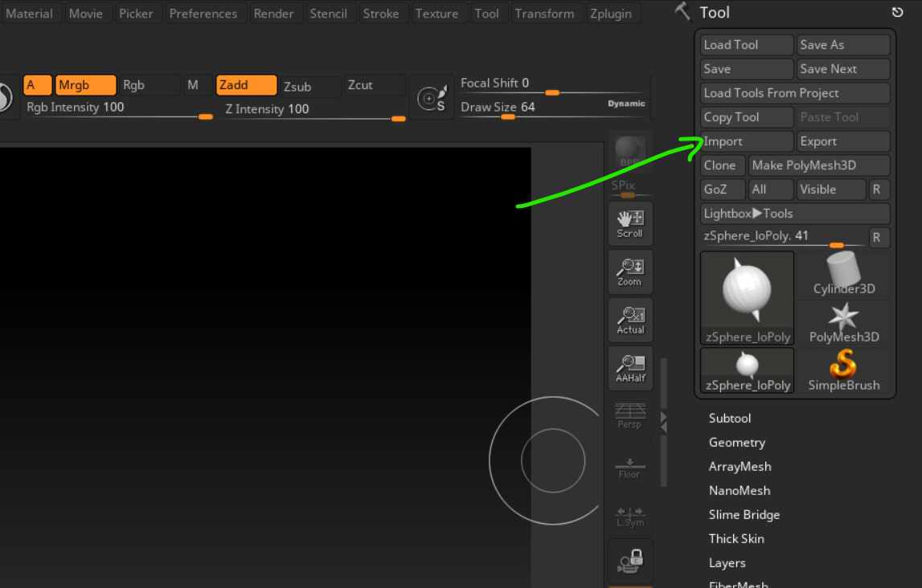The image size is (922, 588).
Task: Click the Scroll document icon
Action: point(629,224)
